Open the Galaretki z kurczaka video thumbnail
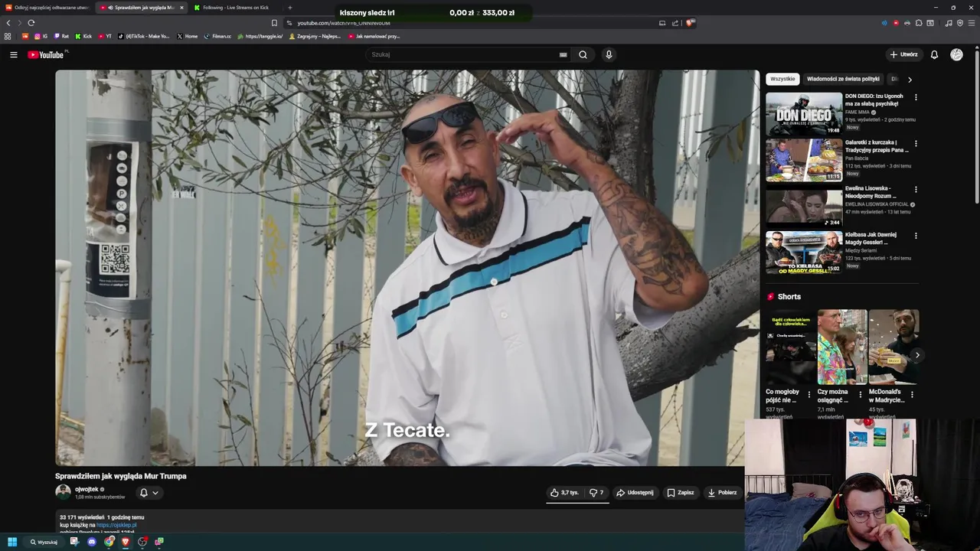This screenshot has width=980, height=551. [804, 160]
